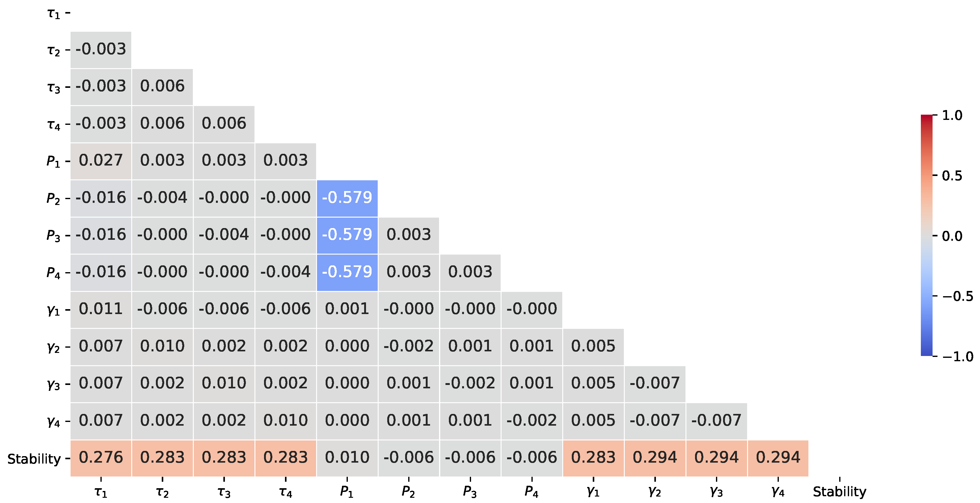
Task: Click the Stability versus P1 cell showing 0.010
Action: click(x=347, y=457)
